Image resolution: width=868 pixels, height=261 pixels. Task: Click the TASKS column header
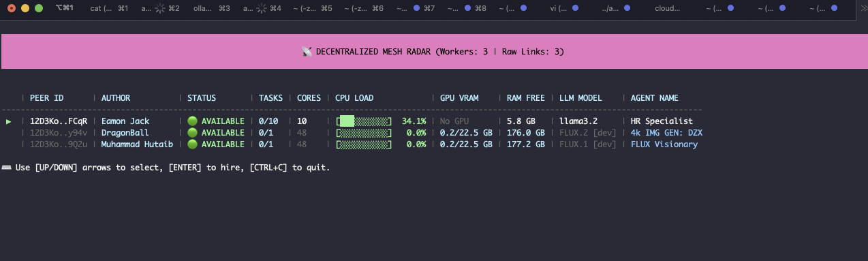[x=270, y=98]
